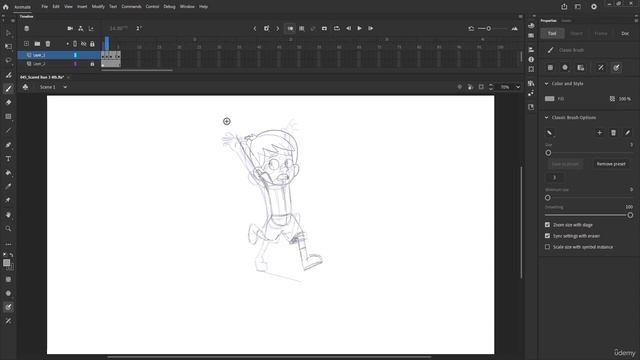Switch to the Frame tab in Properties
This screenshot has width=640, height=360.
601,33
